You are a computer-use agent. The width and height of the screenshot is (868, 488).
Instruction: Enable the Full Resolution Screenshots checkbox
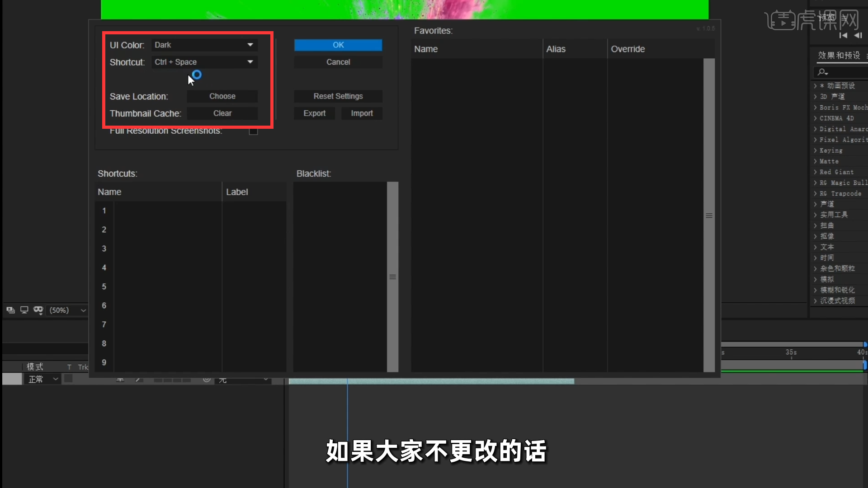(253, 131)
